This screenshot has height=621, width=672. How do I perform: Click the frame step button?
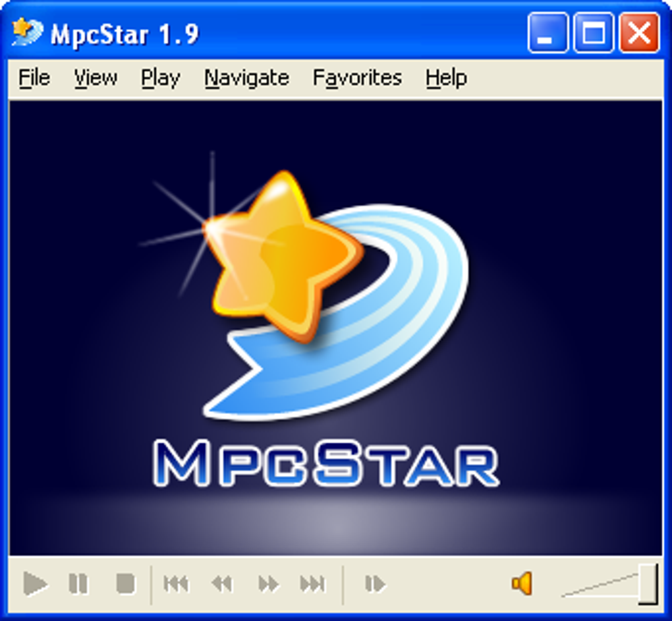375,583
